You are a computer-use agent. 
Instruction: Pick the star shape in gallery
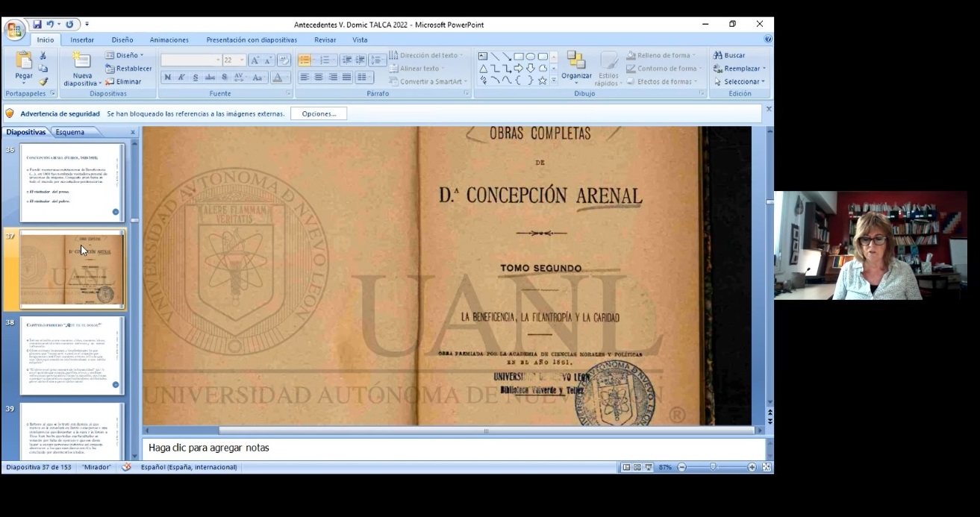coord(542,80)
